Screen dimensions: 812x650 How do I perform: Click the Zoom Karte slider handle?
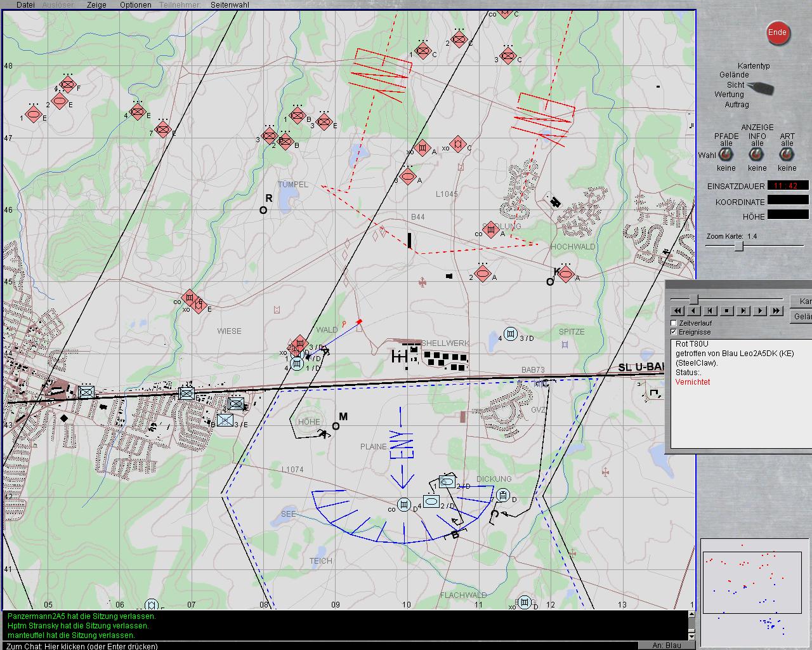[x=738, y=246]
